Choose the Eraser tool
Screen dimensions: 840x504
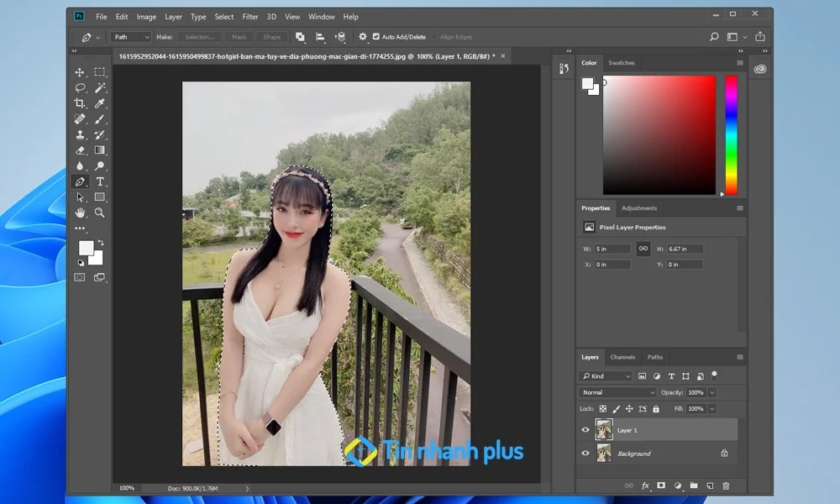tap(80, 150)
